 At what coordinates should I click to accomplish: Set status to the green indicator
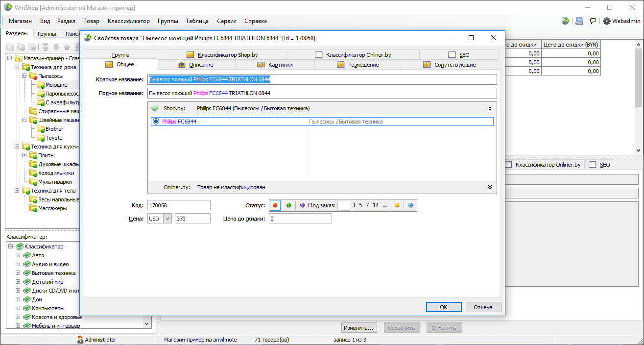point(288,205)
